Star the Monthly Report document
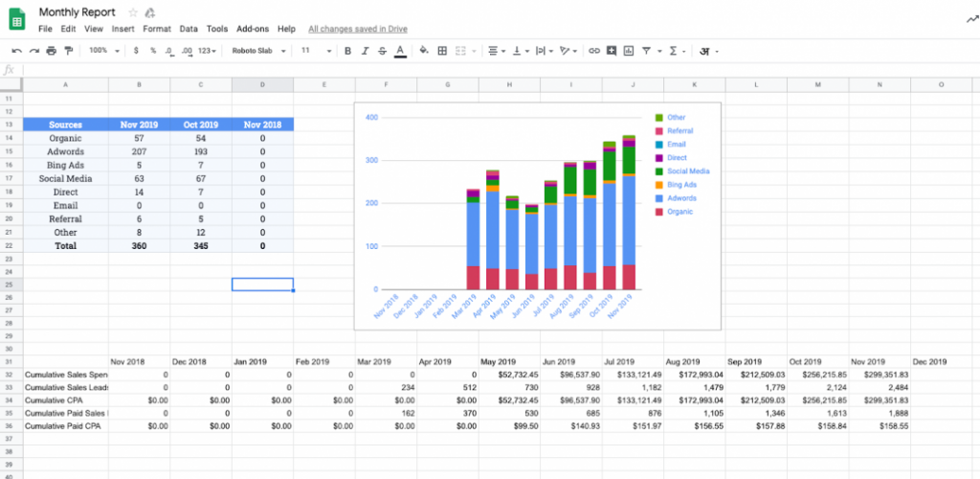This screenshot has width=980, height=479. tap(132, 12)
